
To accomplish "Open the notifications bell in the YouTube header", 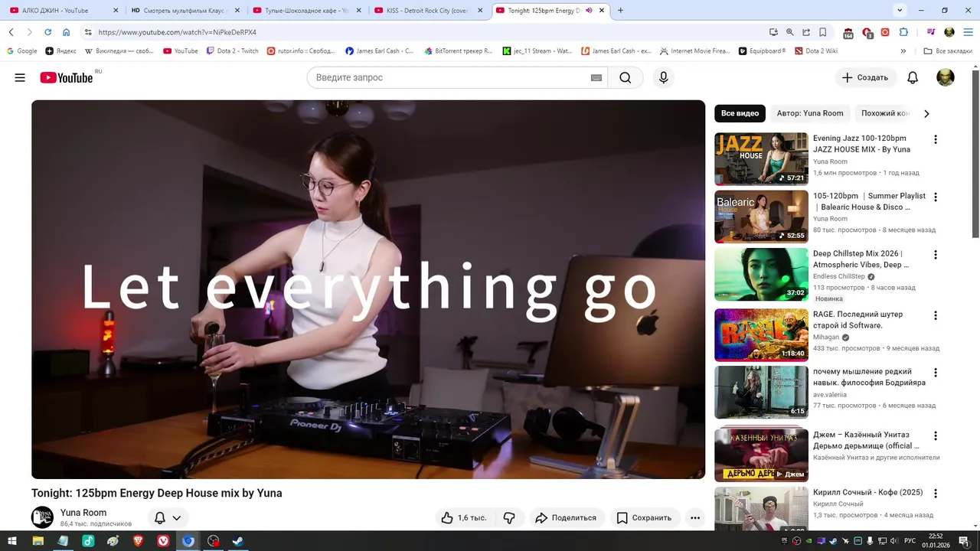I will click(x=913, y=77).
